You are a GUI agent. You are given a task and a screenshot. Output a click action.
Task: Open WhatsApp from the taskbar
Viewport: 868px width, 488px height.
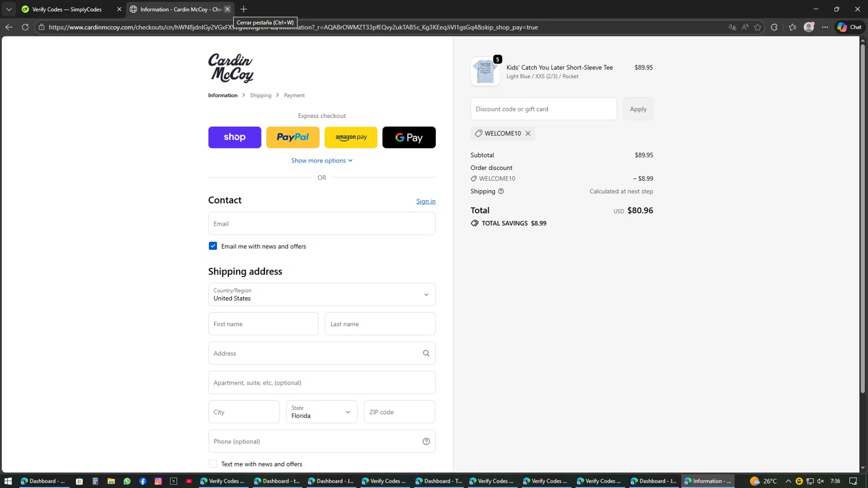point(127,481)
